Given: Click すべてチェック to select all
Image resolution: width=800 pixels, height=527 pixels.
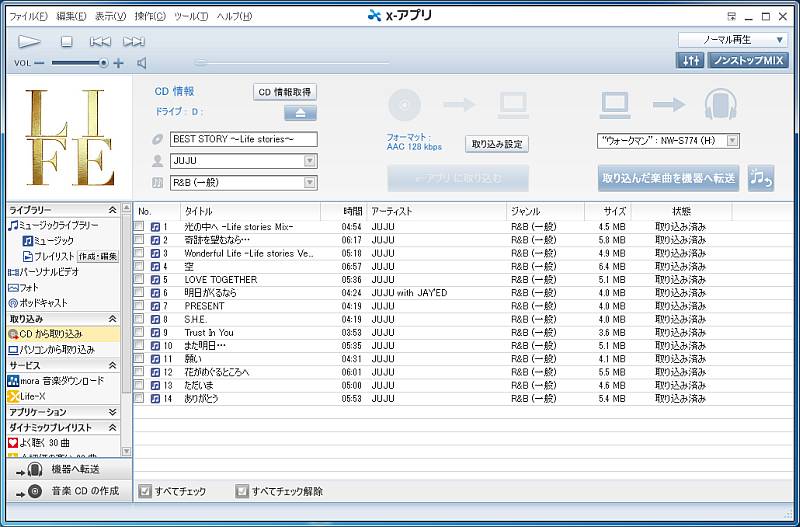Looking at the screenshot, I should 172,492.
